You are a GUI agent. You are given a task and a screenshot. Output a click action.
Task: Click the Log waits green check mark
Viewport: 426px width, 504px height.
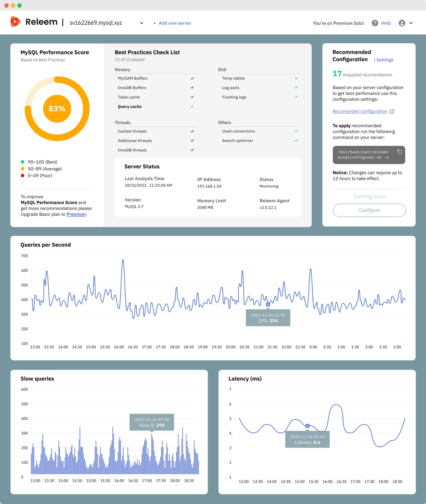point(296,87)
